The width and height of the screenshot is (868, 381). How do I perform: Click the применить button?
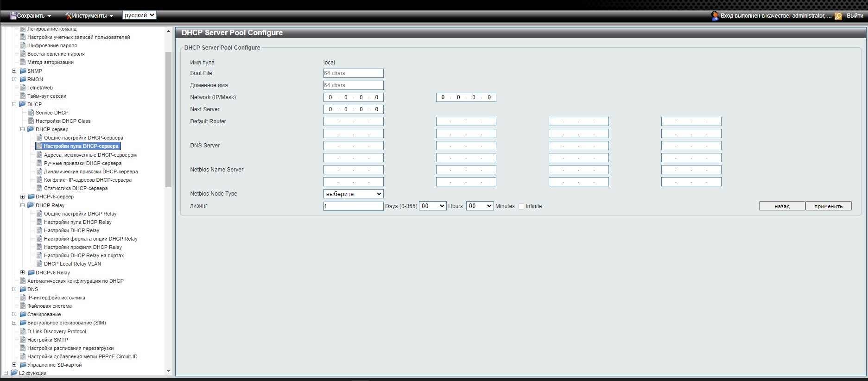click(x=828, y=206)
